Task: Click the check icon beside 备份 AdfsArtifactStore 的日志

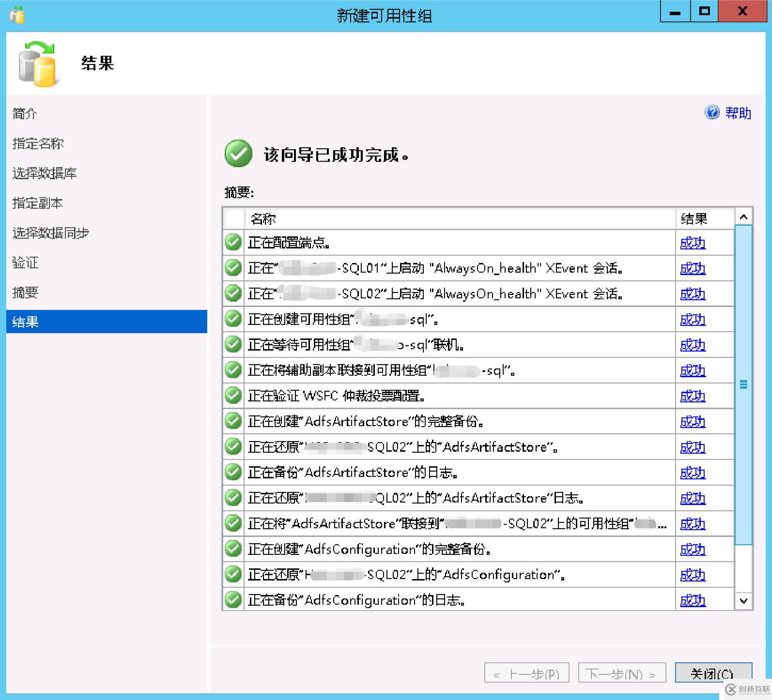Action: click(233, 472)
